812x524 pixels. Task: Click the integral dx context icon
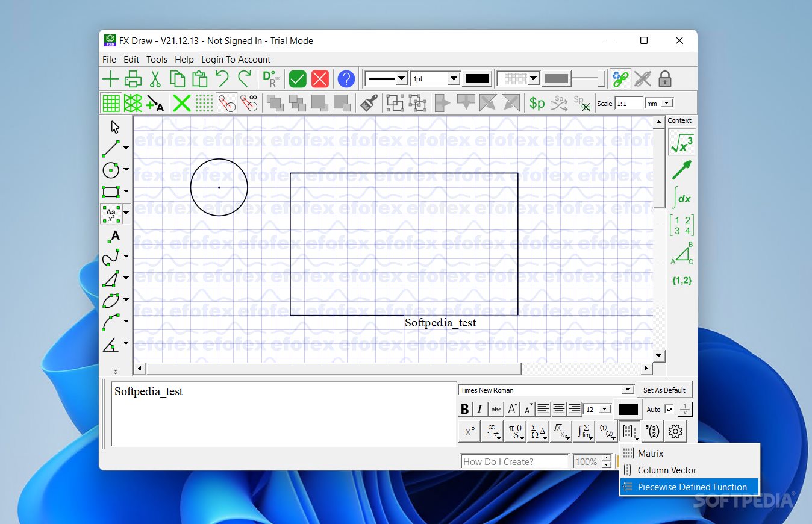tap(681, 198)
